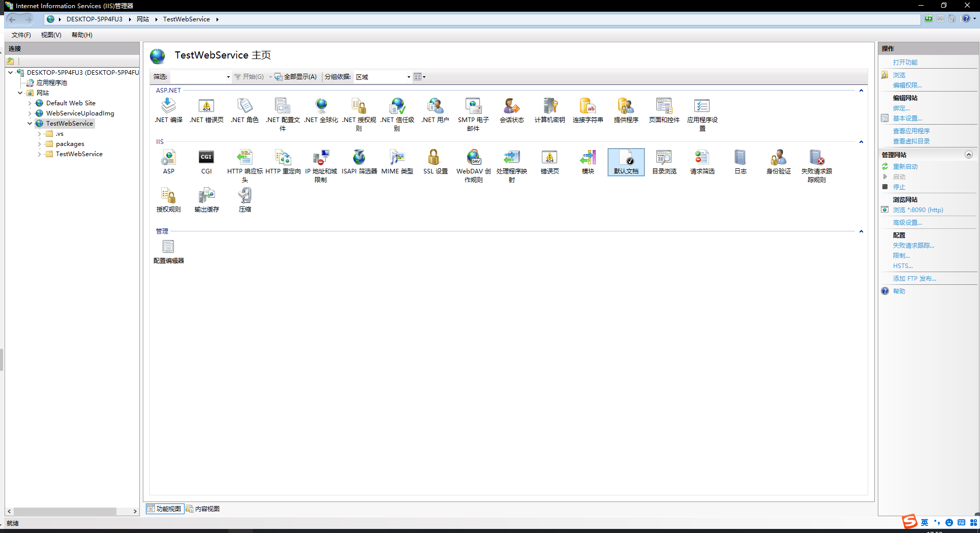Viewport: 980px width, 533px height.
Task: Open the 视图(V) menu
Action: 51,35
